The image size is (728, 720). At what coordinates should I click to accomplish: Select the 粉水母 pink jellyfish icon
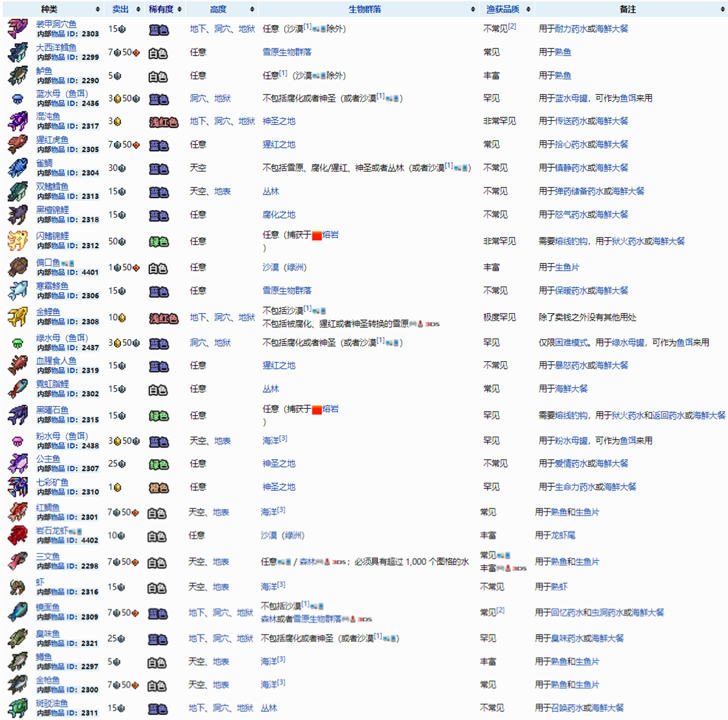[17, 441]
